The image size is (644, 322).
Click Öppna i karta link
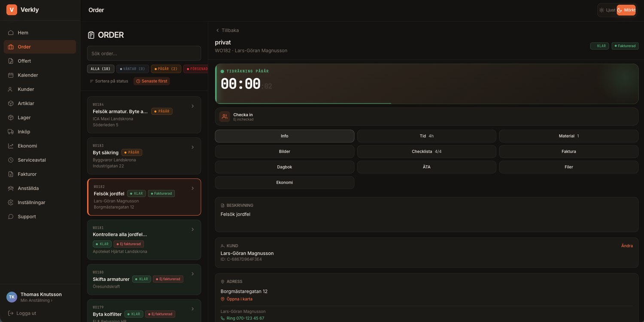click(x=237, y=299)
